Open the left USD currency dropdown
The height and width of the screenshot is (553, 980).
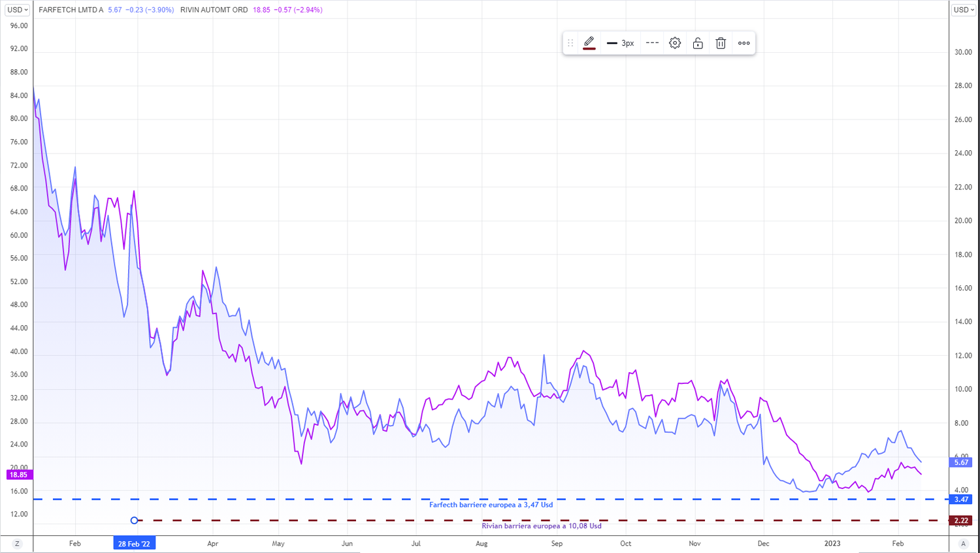[x=17, y=10]
